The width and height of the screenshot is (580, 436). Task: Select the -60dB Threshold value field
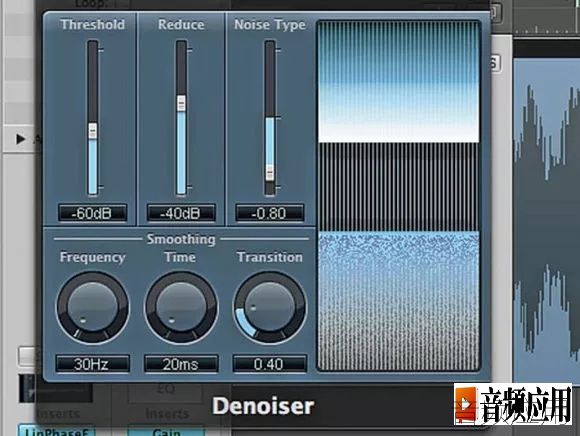92,213
